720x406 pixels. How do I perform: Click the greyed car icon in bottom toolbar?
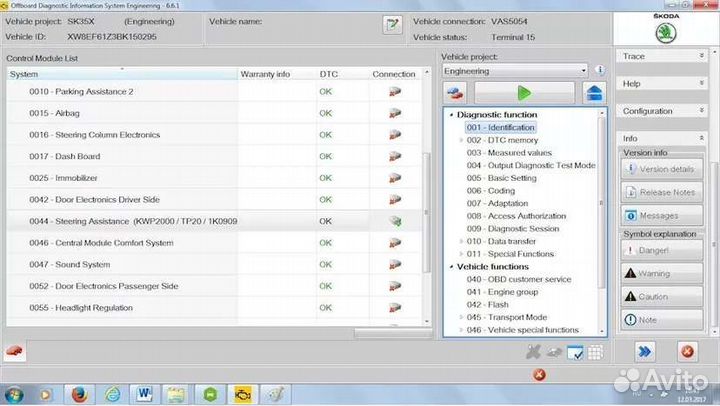555,353
